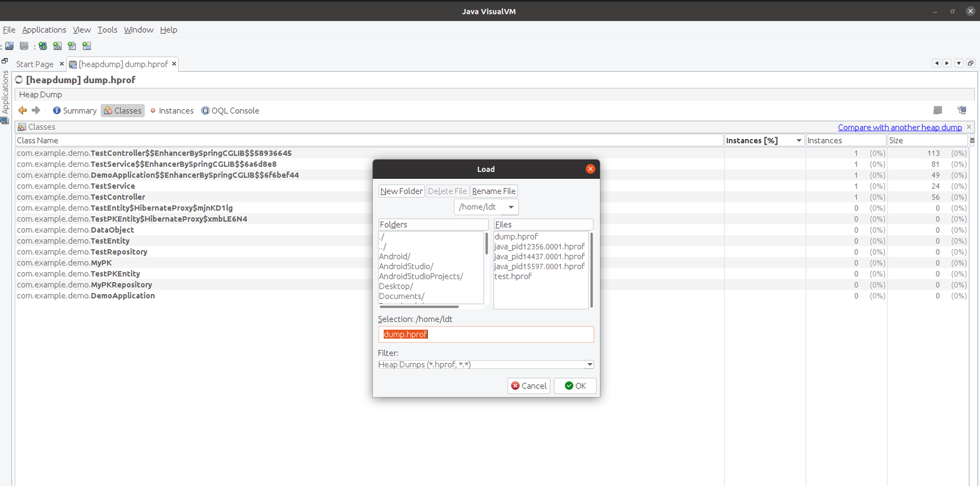Click the Add Remote Host toolbar icon
This screenshot has width=980, height=486.
[43, 46]
